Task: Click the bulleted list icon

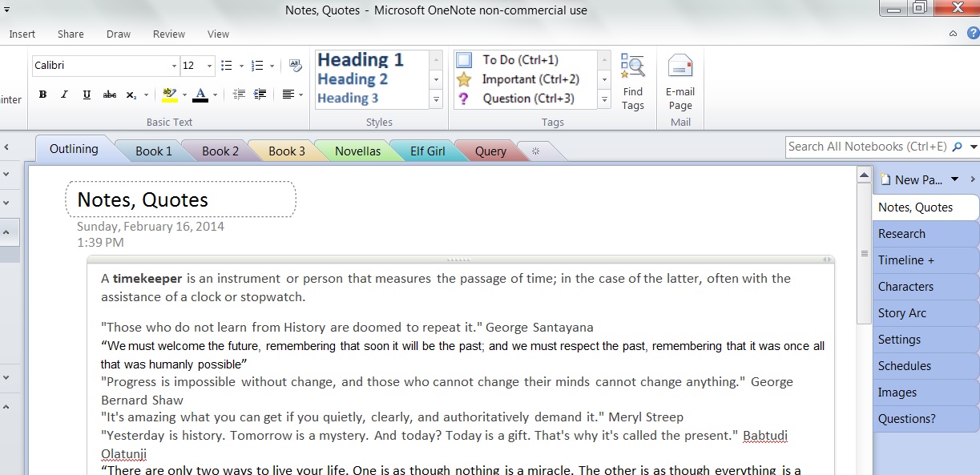Action: click(x=227, y=66)
